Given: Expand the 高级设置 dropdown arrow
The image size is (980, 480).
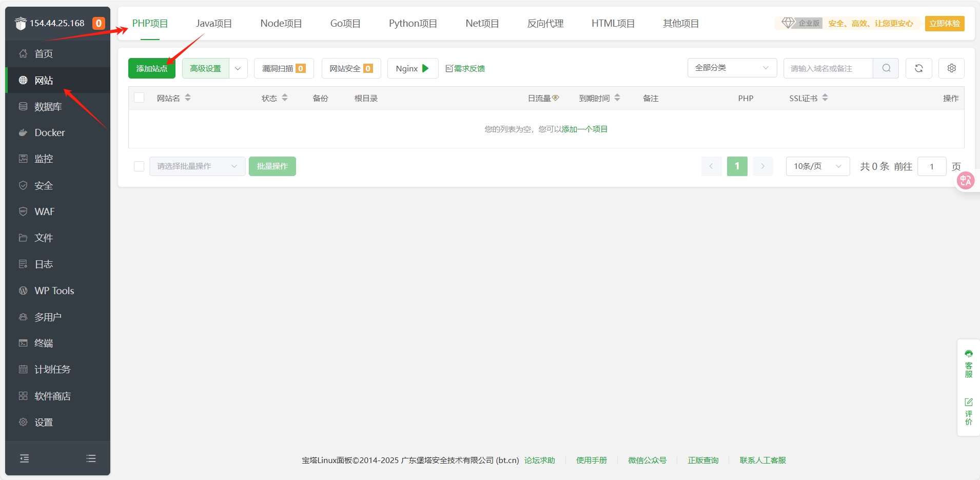Looking at the screenshot, I should coord(238,68).
